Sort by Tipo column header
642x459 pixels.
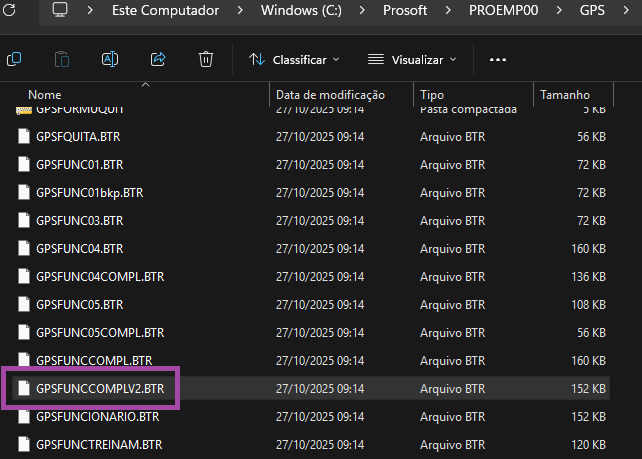tap(432, 95)
